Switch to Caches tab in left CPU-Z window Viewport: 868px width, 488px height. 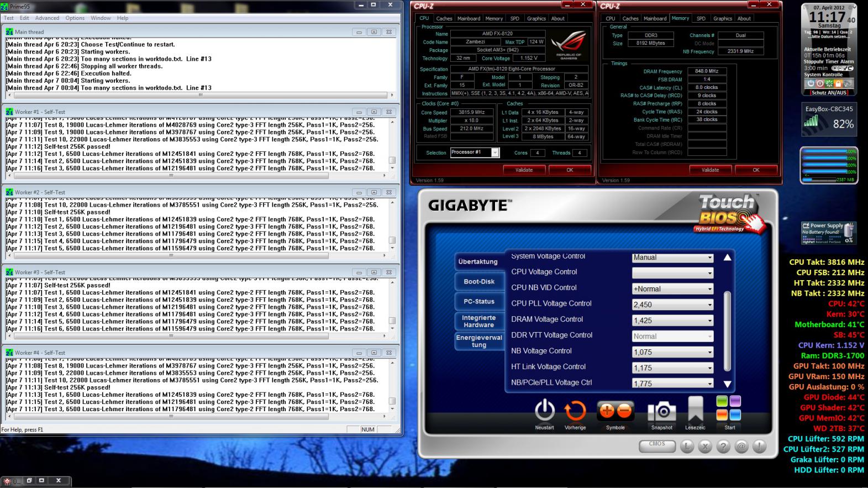pyautogui.click(x=444, y=19)
